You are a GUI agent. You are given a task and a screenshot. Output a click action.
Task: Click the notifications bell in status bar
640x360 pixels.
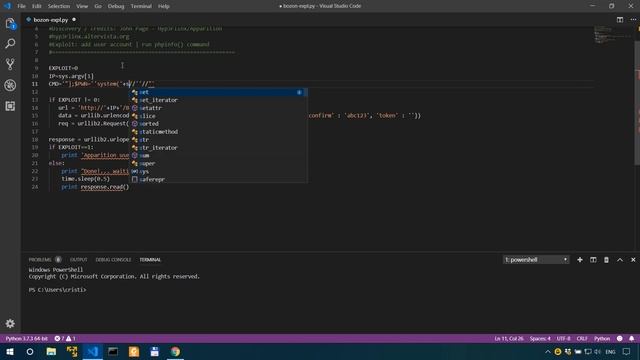(x=631, y=338)
